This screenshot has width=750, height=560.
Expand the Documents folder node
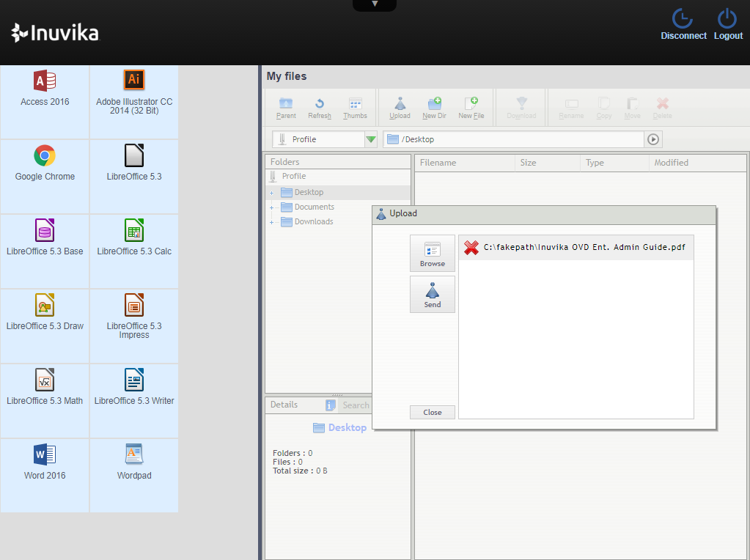[x=271, y=207]
